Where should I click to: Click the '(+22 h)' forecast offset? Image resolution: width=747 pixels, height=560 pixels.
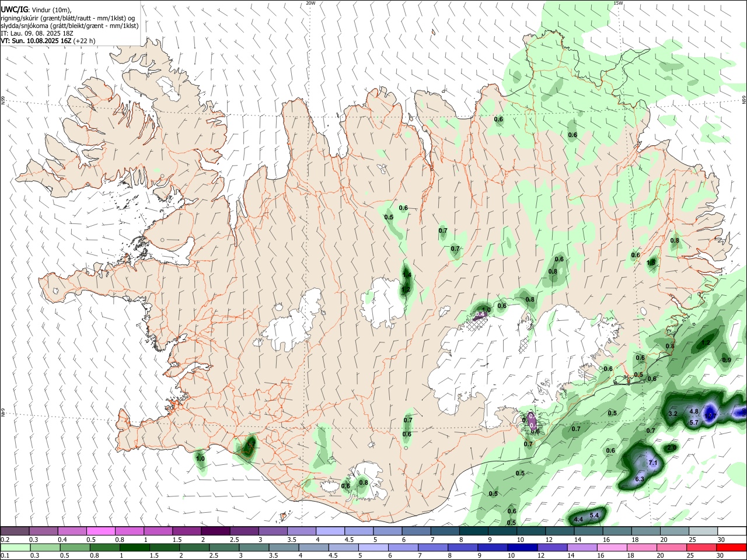click(x=85, y=41)
